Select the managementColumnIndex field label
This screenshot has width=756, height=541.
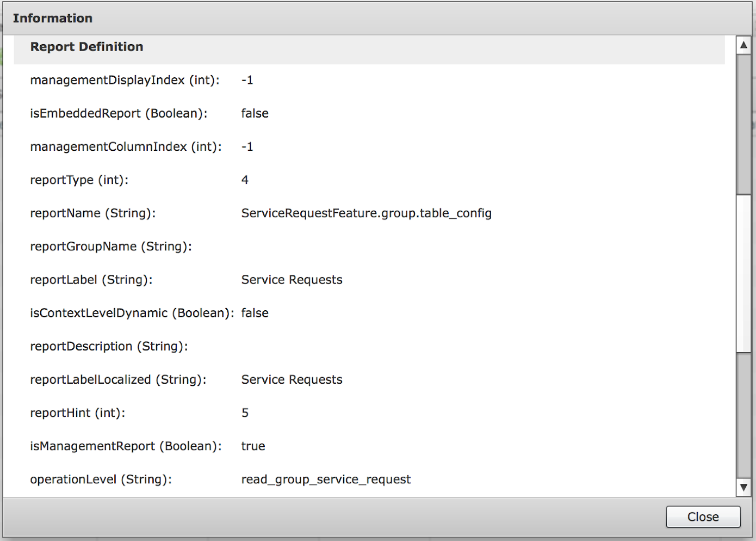[x=126, y=146]
